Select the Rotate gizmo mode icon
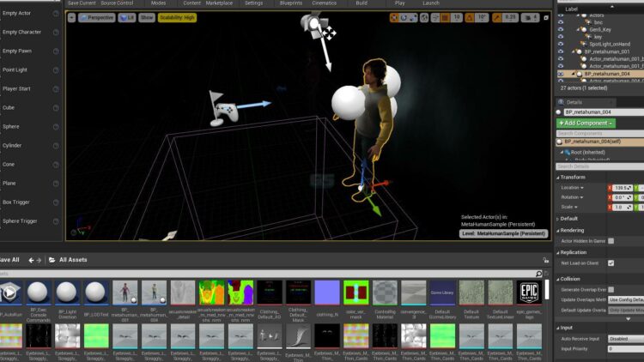This screenshot has height=362, width=644. pyautogui.click(x=404, y=18)
